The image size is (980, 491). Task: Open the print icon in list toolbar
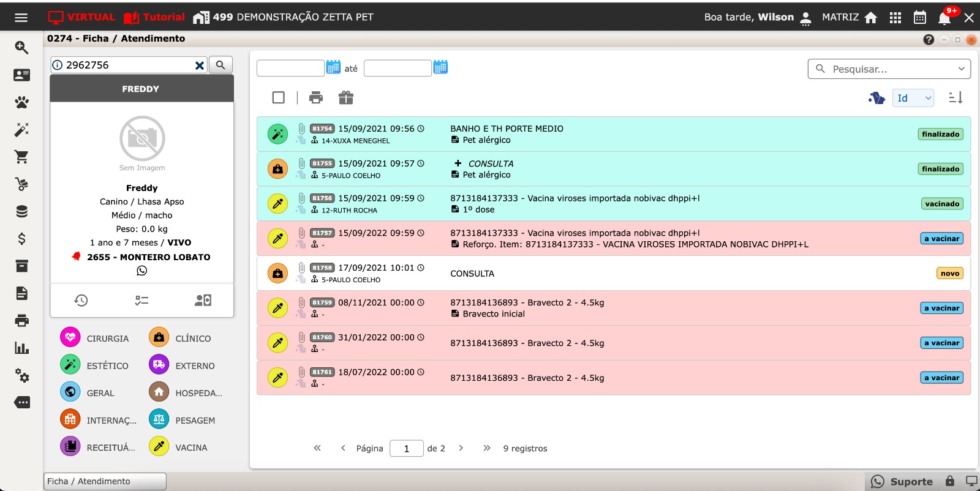click(316, 97)
